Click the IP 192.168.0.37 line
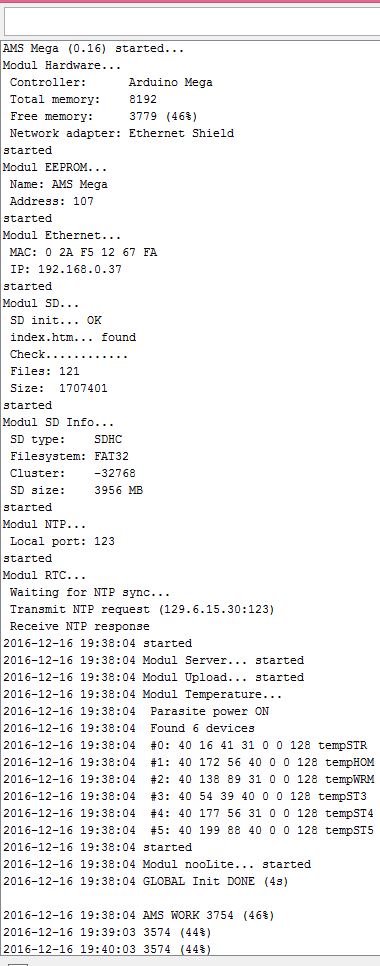 66,269
